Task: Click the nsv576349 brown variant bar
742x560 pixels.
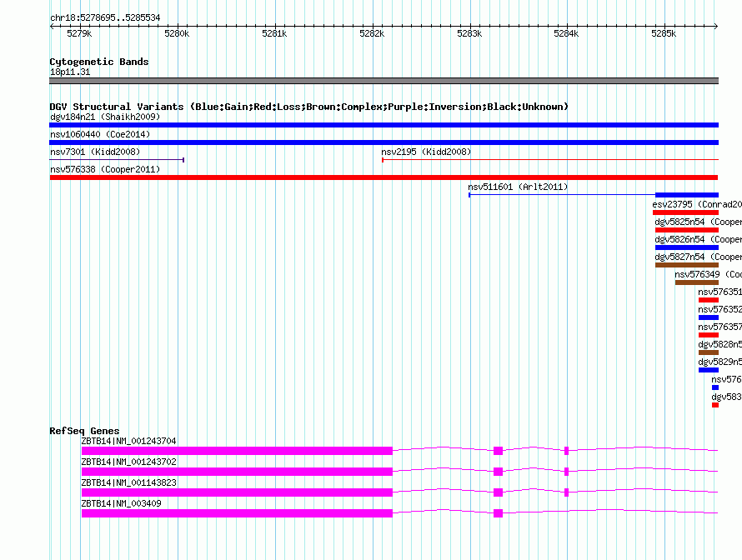Action: [697, 282]
